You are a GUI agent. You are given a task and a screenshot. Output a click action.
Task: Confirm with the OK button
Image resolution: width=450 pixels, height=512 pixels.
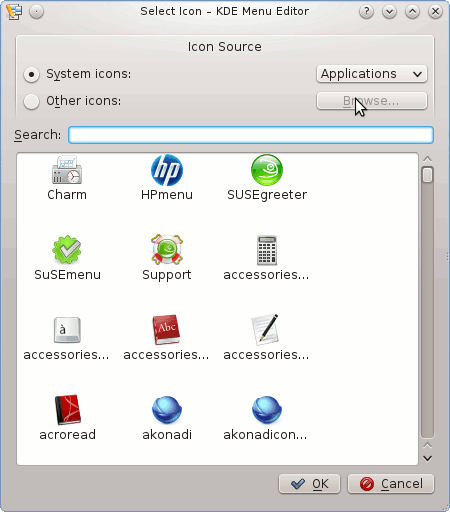point(309,484)
